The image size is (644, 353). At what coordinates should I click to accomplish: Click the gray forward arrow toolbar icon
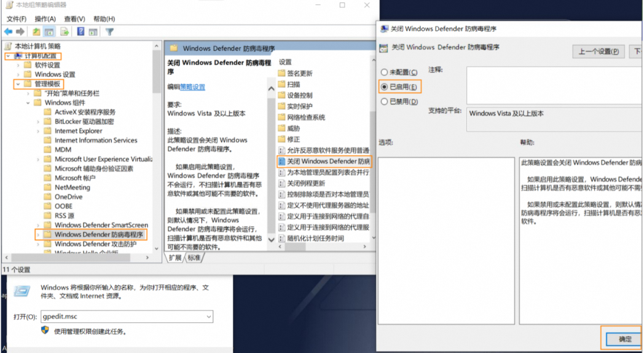pyautogui.click(x=20, y=31)
